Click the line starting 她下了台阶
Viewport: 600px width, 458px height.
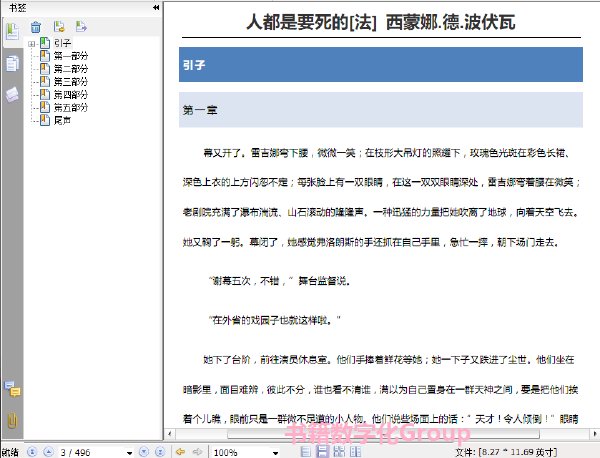(389, 360)
